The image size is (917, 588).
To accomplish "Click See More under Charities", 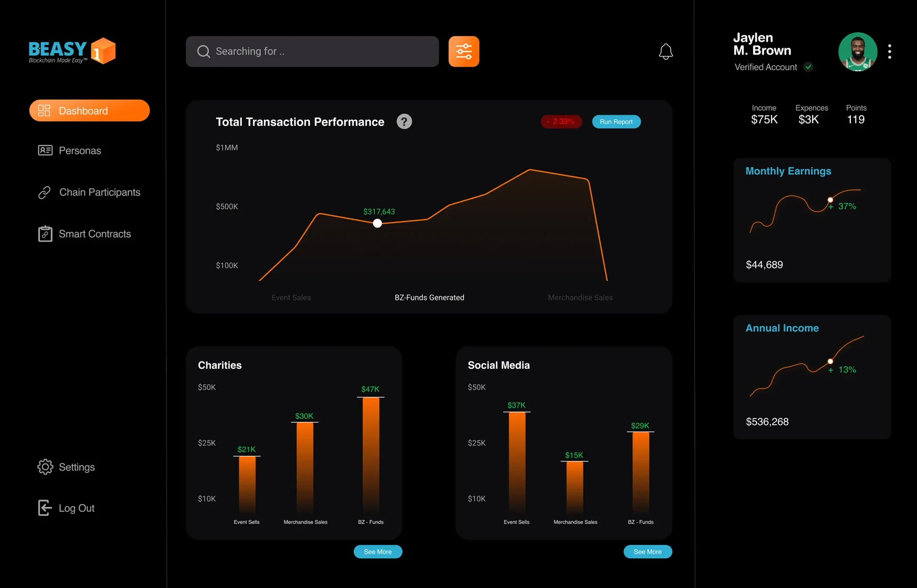I will [377, 552].
